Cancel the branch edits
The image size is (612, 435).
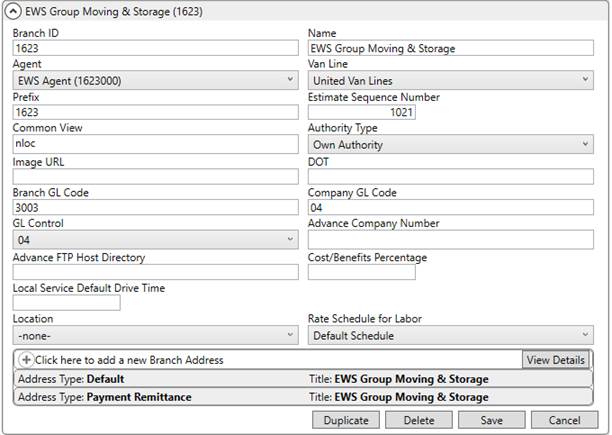click(x=564, y=420)
